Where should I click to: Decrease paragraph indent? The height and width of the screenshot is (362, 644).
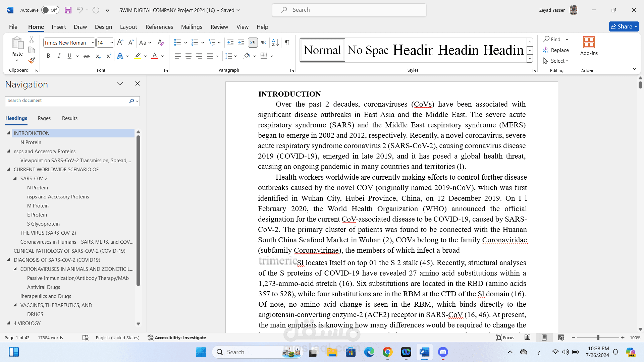tap(230, 43)
